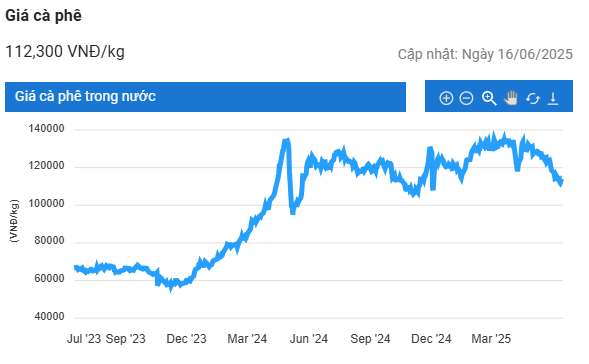Click the (VNĐ/kg) vertical axis title
The height and width of the screenshot is (364, 589).
coord(14,221)
